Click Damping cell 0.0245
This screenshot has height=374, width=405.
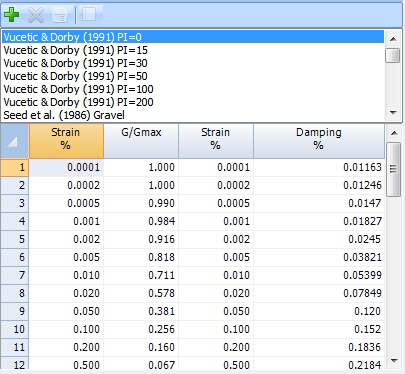coord(319,239)
